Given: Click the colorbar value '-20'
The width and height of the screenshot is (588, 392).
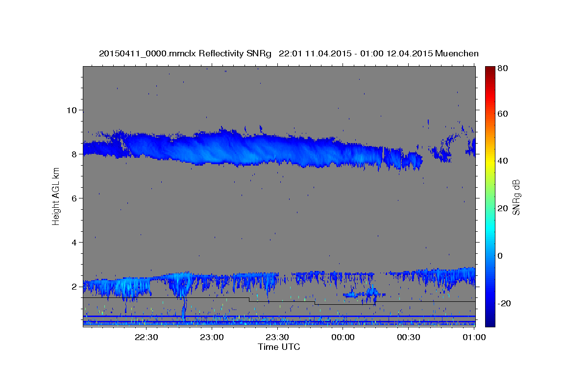Looking at the screenshot, I should (504, 303).
